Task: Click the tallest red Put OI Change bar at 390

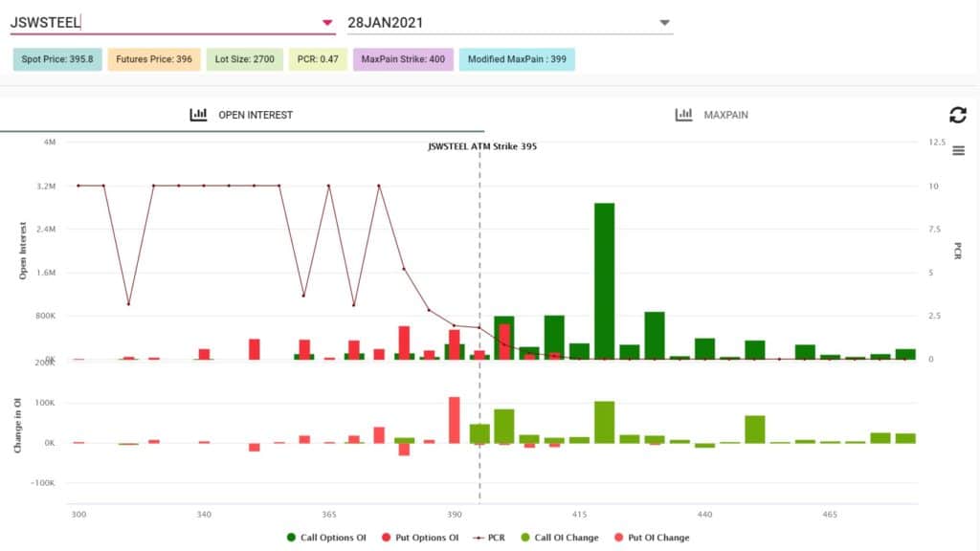Action: pyautogui.click(x=455, y=420)
